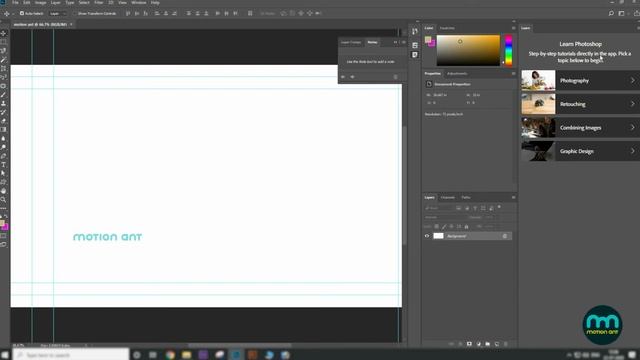Click the Create new group folder icon
The image size is (640, 360).
[x=488, y=344]
